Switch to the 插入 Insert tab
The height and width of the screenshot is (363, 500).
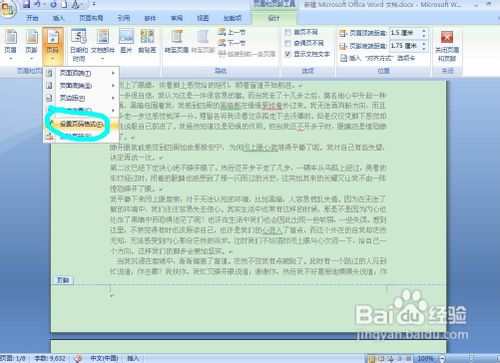[x=58, y=18]
